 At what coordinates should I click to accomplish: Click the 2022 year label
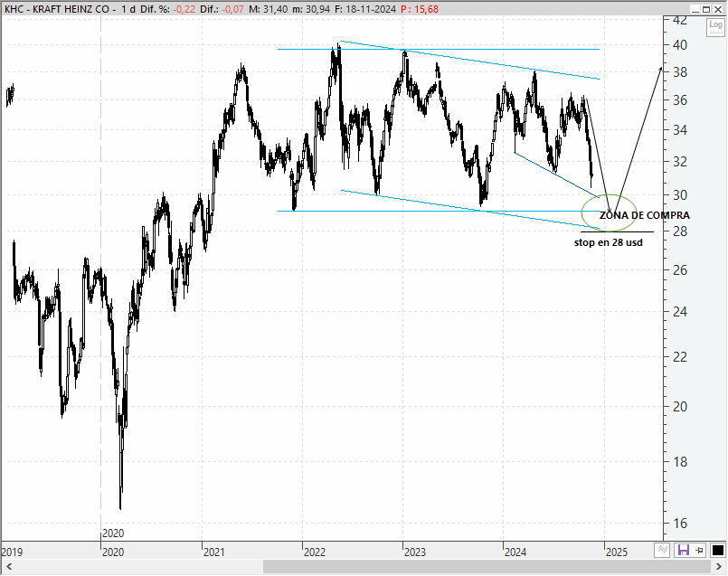(x=315, y=552)
